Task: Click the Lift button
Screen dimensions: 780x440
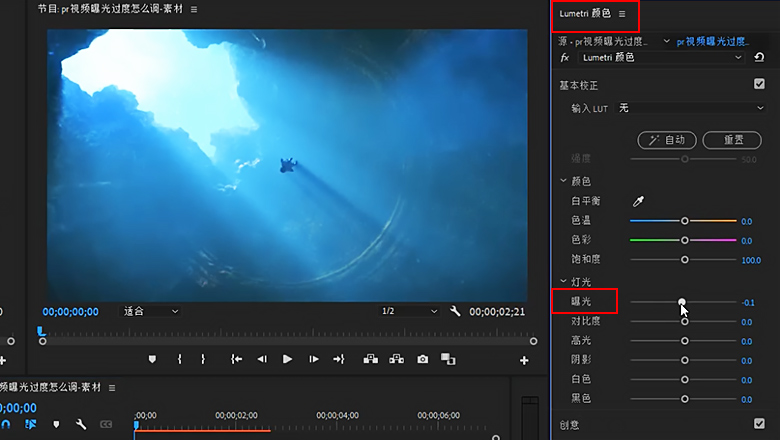Action: click(x=371, y=359)
